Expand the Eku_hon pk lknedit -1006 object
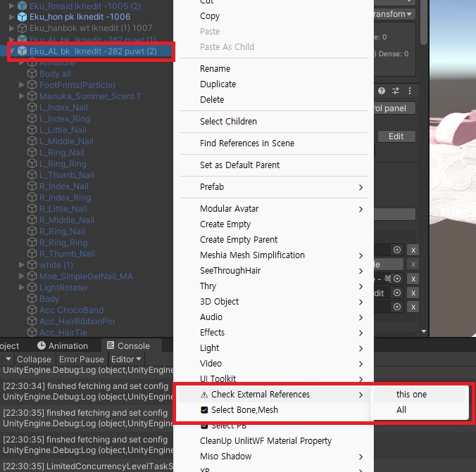This screenshot has width=476, height=472. (x=12, y=17)
